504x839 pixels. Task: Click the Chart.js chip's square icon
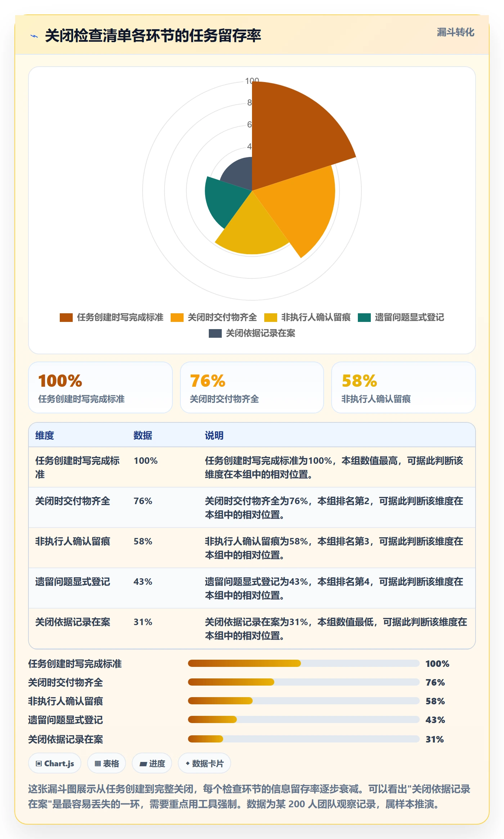tap(39, 763)
